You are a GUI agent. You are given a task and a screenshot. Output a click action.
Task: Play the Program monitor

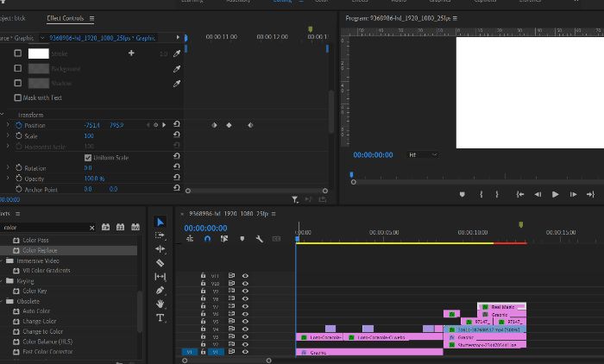pyautogui.click(x=555, y=195)
